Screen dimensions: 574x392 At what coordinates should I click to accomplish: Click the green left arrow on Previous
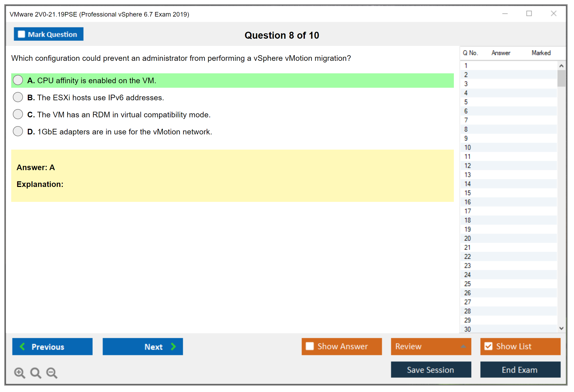pyautogui.click(x=22, y=346)
